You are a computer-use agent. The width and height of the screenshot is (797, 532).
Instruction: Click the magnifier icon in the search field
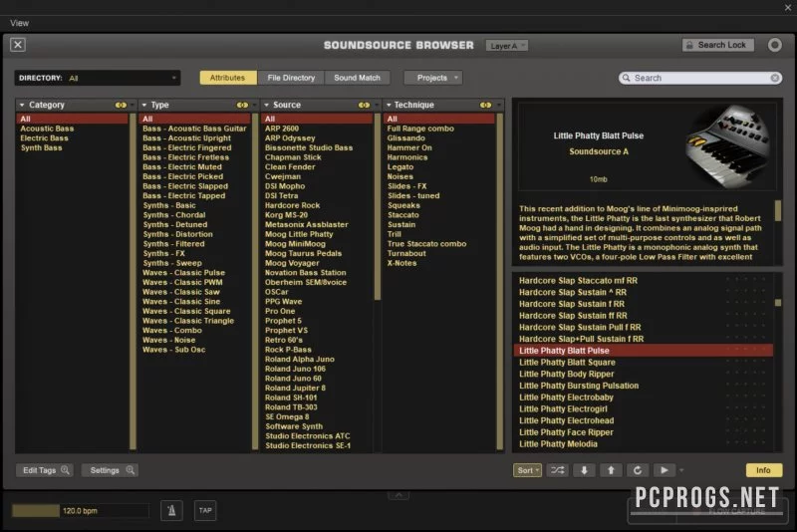(x=627, y=78)
